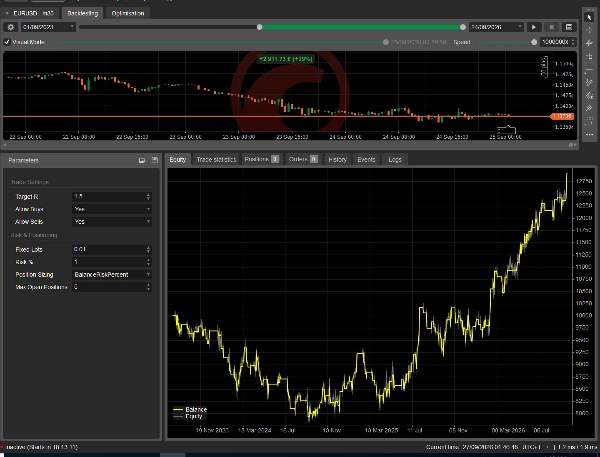Open the Orders tab
The width and height of the screenshot is (600, 457).
[x=303, y=159]
